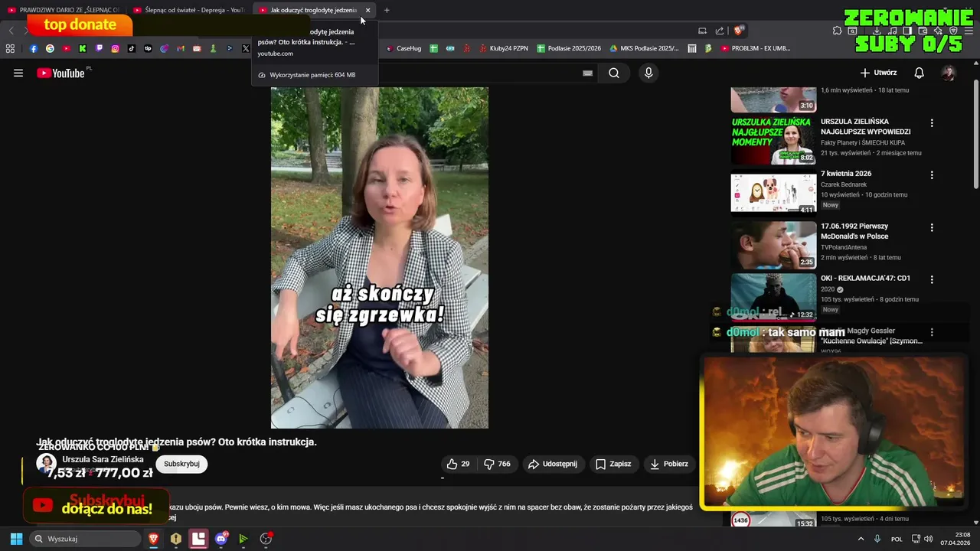
Task: Show hidden system tray icons chevron
Action: click(861, 539)
